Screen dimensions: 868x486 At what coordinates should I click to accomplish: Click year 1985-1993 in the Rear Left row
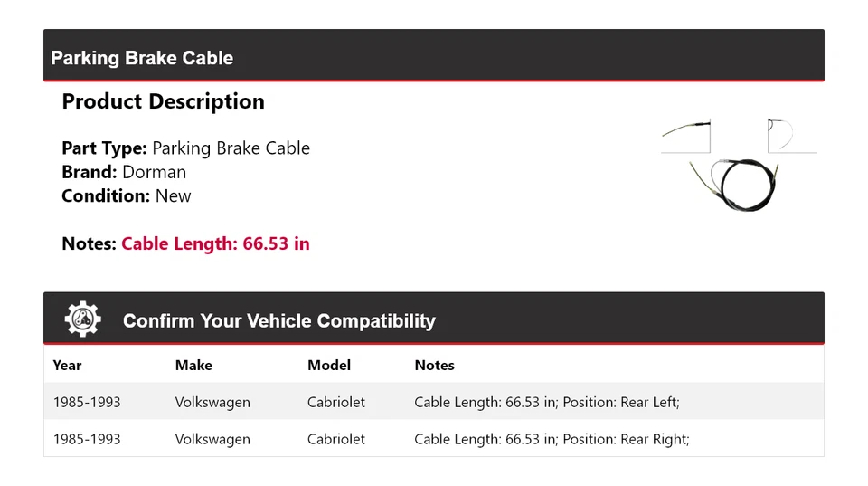pyautogui.click(x=87, y=402)
